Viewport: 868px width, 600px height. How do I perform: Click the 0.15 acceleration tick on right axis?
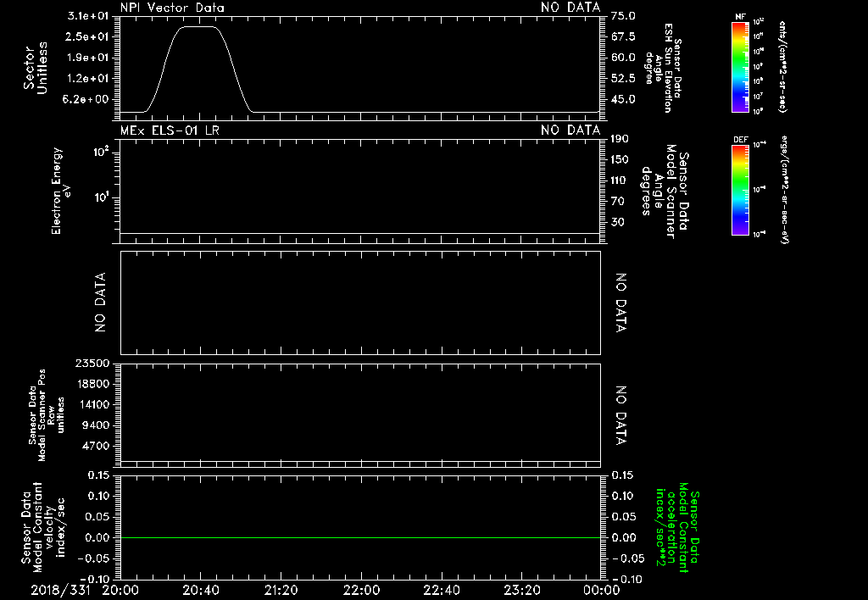(x=623, y=475)
